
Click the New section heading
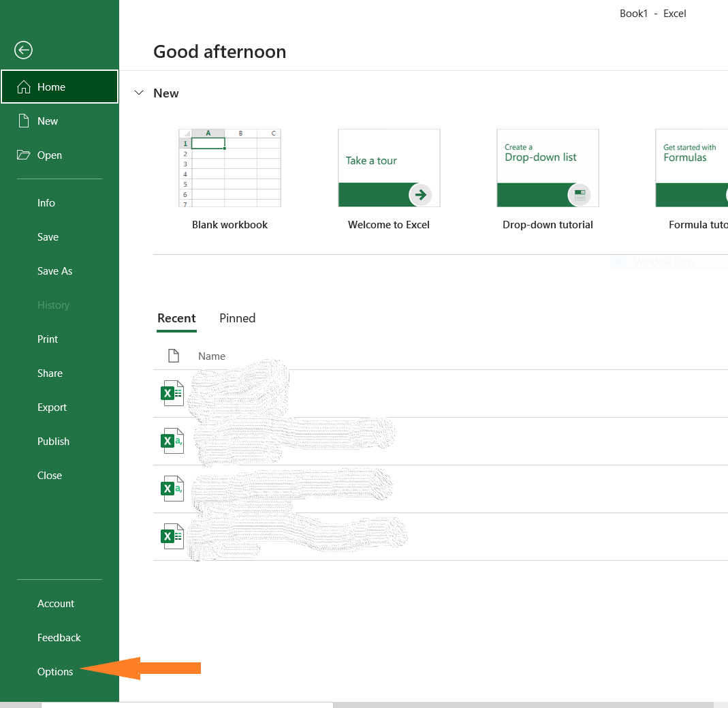pyautogui.click(x=165, y=93)
